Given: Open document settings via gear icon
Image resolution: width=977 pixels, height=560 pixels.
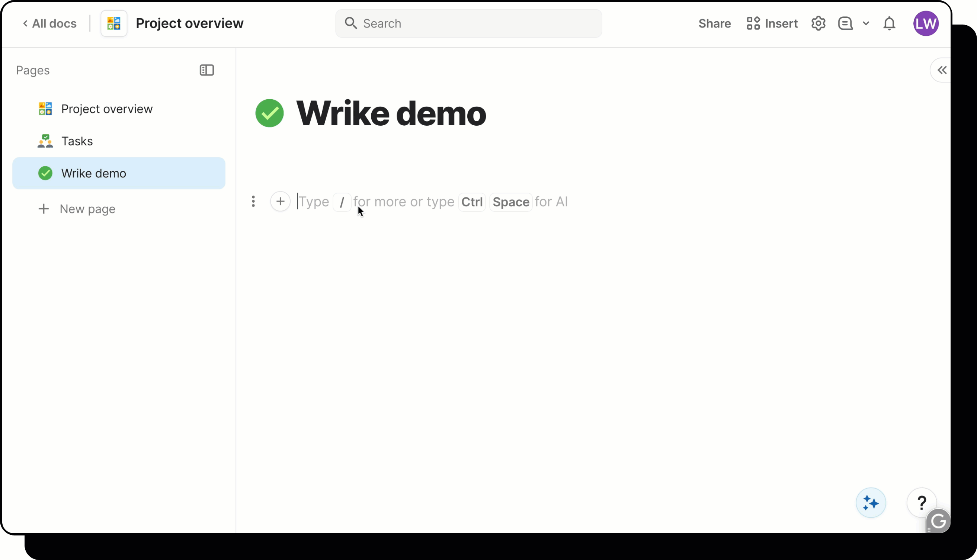Looking at the screenshot, I should click(x=818, y=23).
